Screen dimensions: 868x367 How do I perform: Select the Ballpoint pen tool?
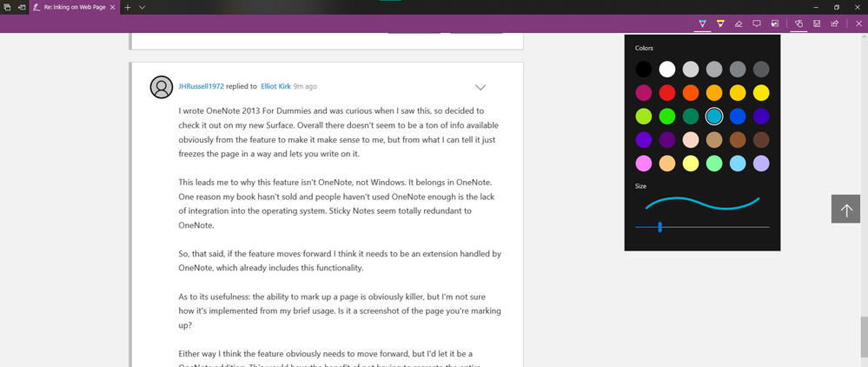point(702,23)
